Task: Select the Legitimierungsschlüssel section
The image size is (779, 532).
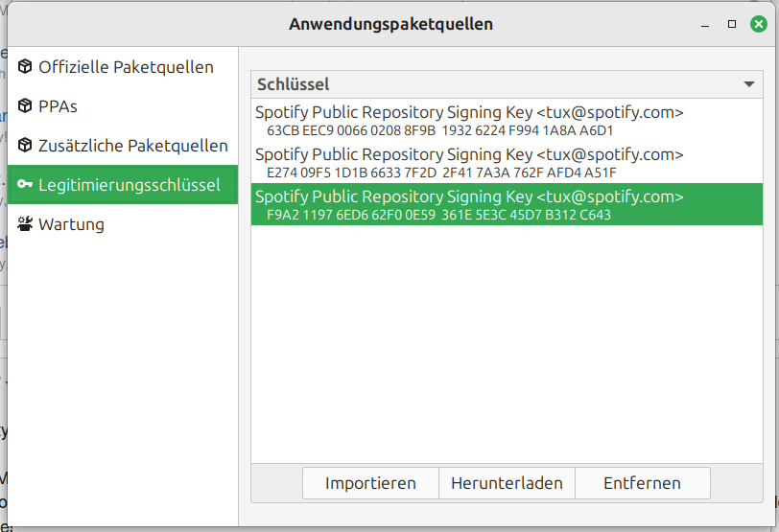Action: coord(123,185)
